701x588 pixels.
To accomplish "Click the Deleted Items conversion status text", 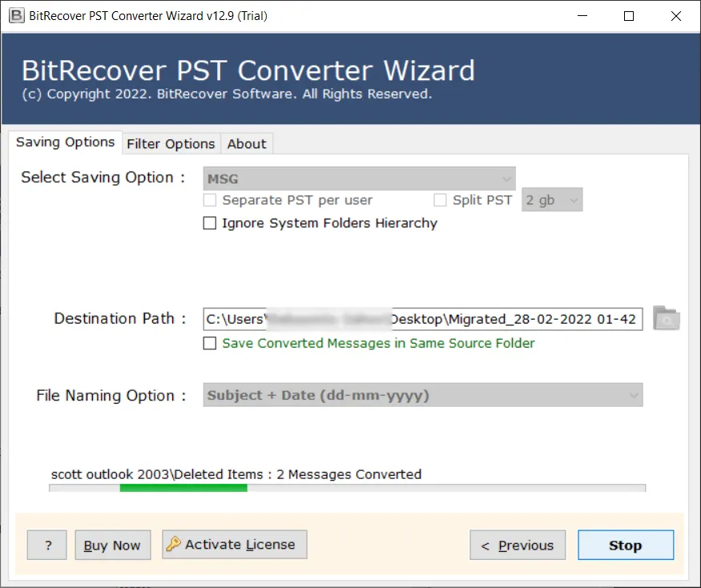I will (x=236, y=474).
